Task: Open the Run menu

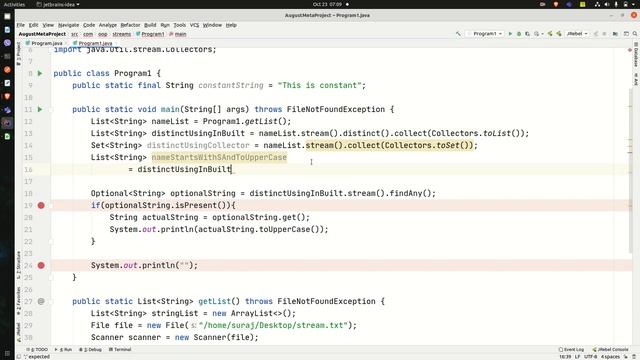Action: tap(165, 25)
